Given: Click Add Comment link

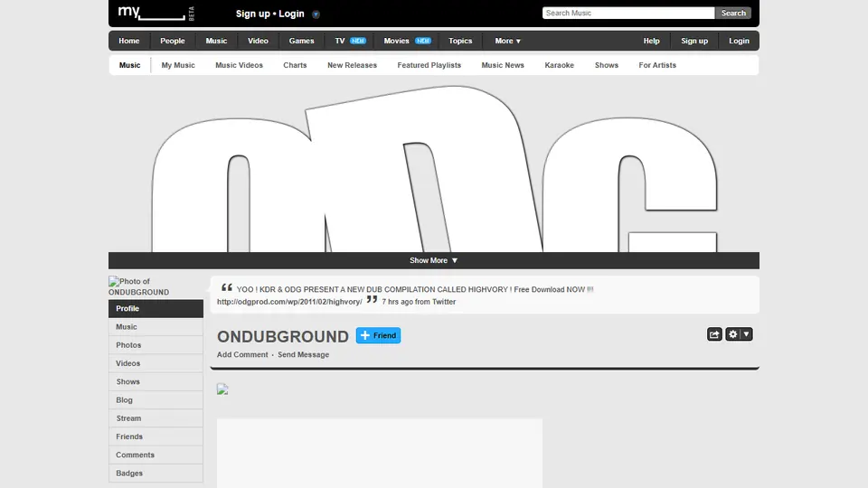Looking at the screenshot, I should (242, 354).
